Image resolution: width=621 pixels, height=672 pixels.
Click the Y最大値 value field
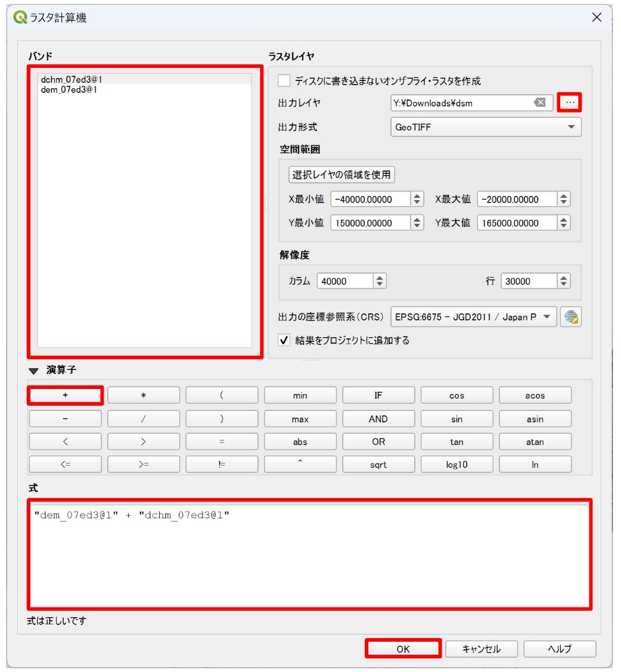click(x=517, y=223)
